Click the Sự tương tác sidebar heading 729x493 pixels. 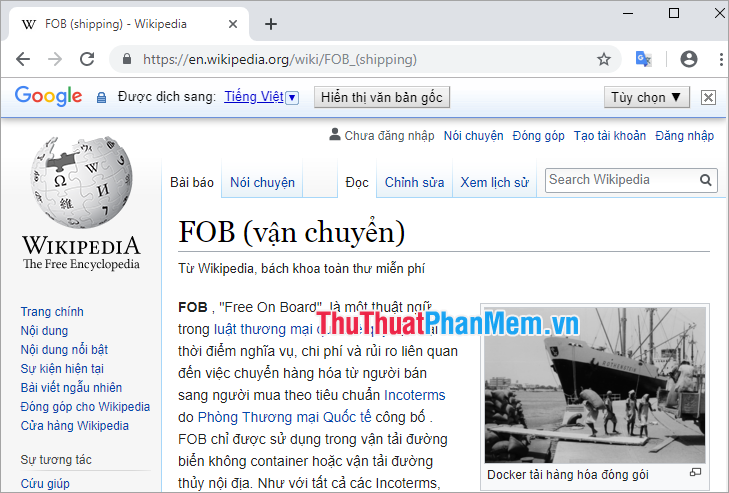[x=56, y=460]
